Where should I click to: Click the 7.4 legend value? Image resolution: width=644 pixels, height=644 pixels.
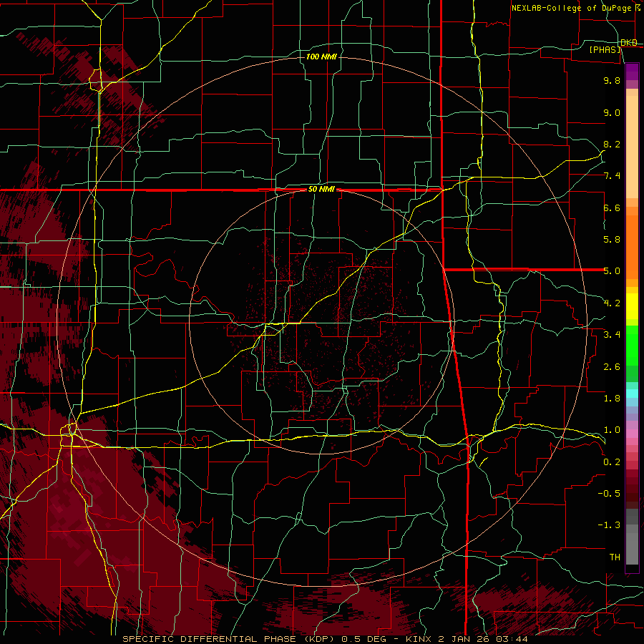click(612, 176)
